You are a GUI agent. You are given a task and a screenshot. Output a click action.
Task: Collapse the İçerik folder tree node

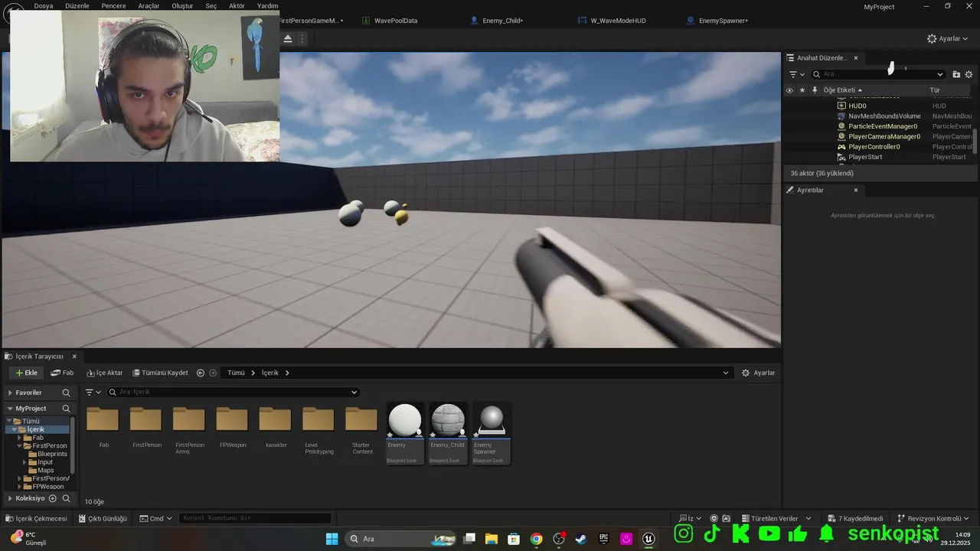(x=14, y=429)
